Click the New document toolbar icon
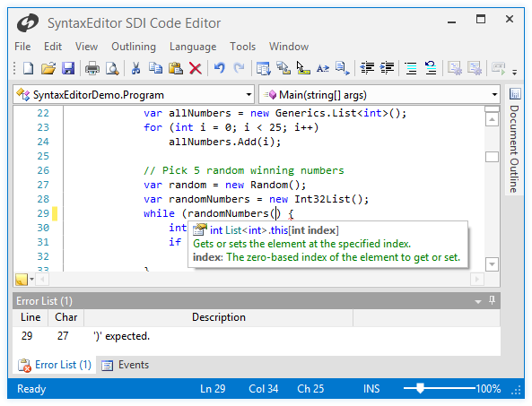Image resolution: width=532 pixels, height=406 pixels. click(x=28, y=68)
